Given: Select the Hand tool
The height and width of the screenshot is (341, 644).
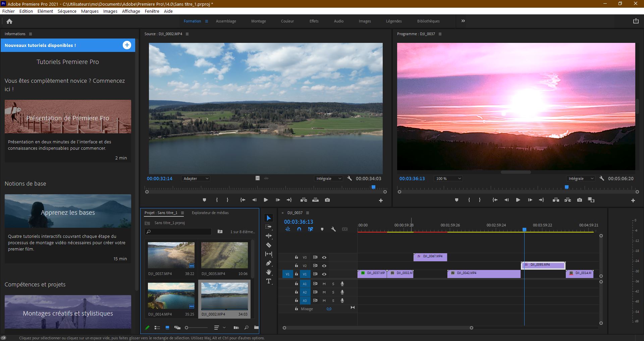Looking at the screenshot, I should 269,272.
